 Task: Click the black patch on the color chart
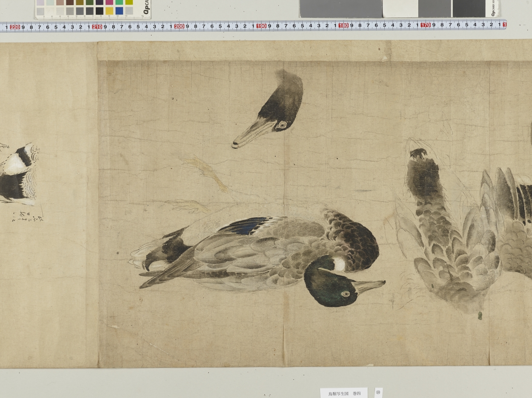tap(100, 11)
